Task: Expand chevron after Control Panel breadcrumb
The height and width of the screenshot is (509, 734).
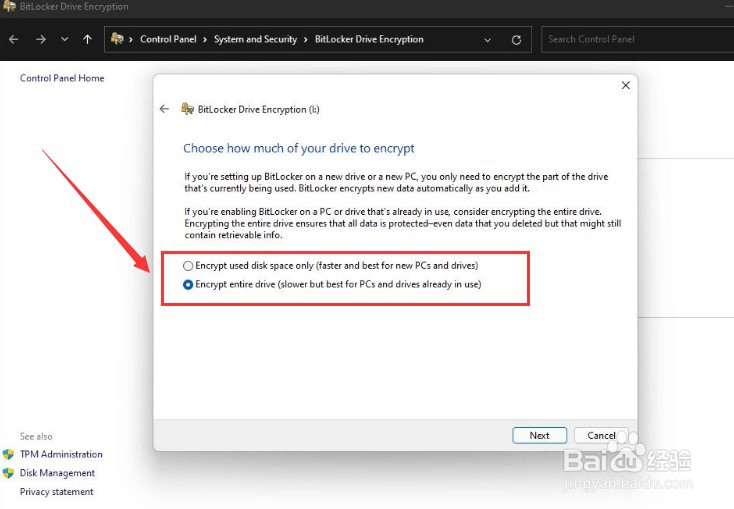Action: [x=205, y=40]
